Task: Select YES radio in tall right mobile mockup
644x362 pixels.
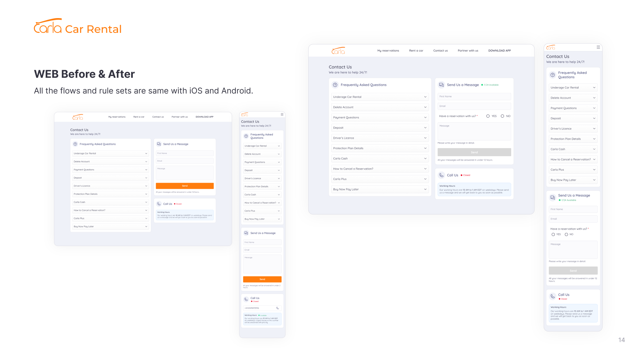Action: point(553,235)
